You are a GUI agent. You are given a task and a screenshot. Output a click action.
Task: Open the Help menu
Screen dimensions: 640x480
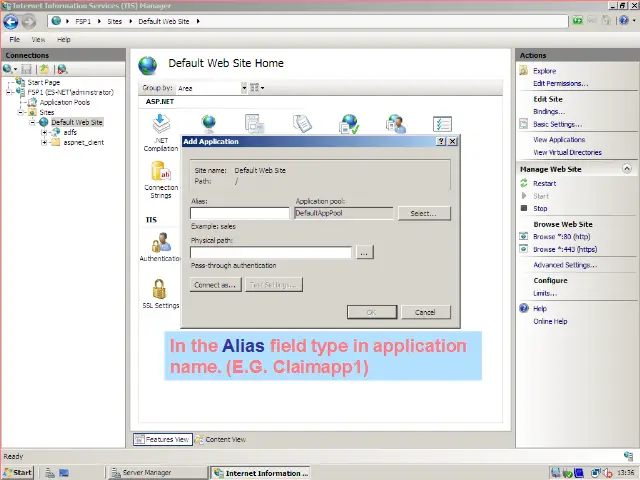pyautogui.click(x=64, y=39)
